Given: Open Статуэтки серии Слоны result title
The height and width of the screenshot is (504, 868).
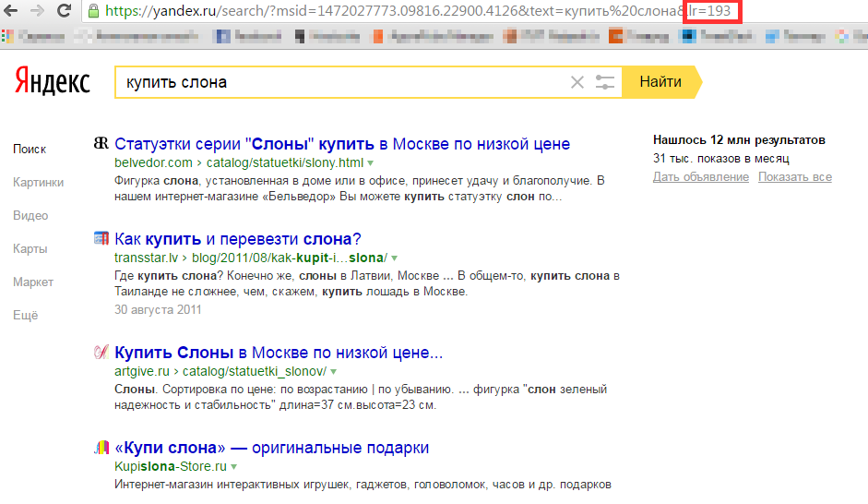Looking at the screenshot, I should click(342, 144).
